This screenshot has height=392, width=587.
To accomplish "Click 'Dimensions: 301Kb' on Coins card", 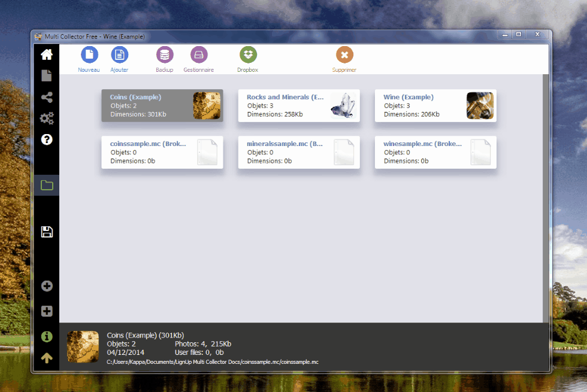I will tap(138, 114).
